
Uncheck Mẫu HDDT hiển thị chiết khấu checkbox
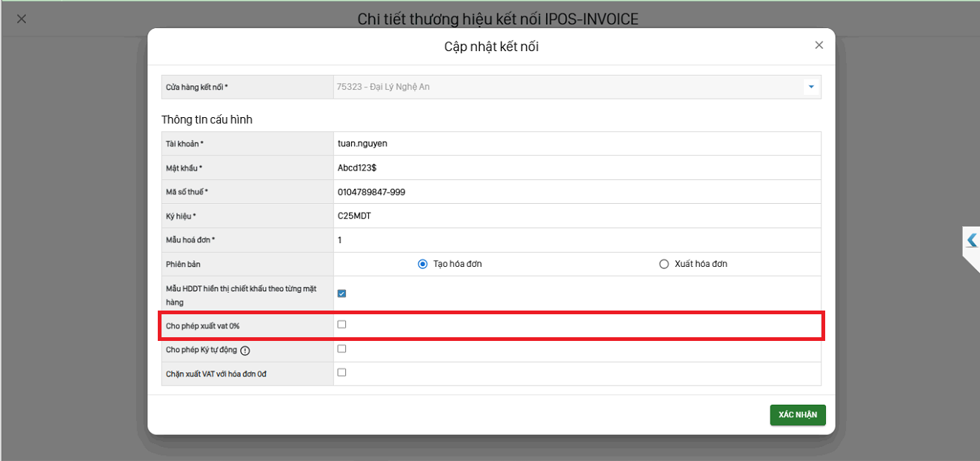coord(341,293)
